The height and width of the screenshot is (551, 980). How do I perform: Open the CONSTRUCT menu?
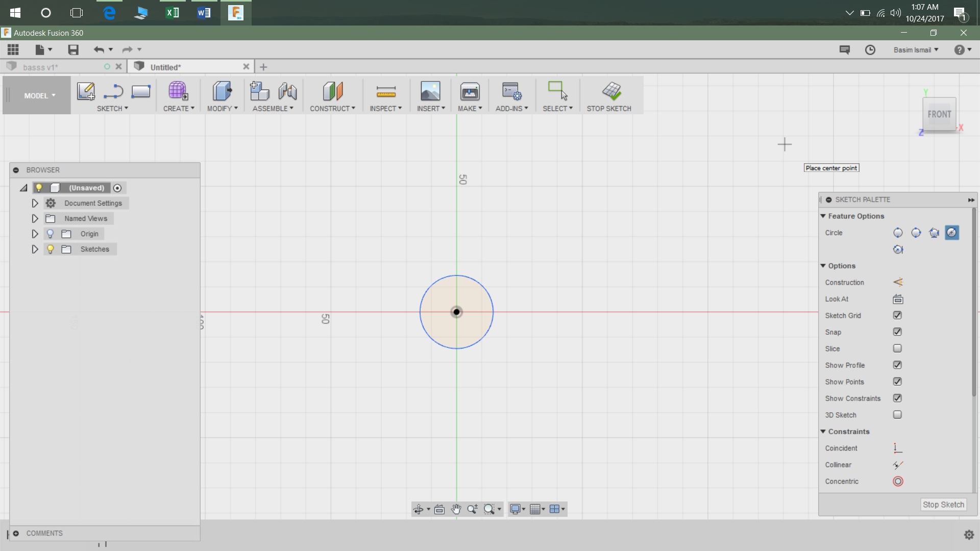click(x=332, y=109)
